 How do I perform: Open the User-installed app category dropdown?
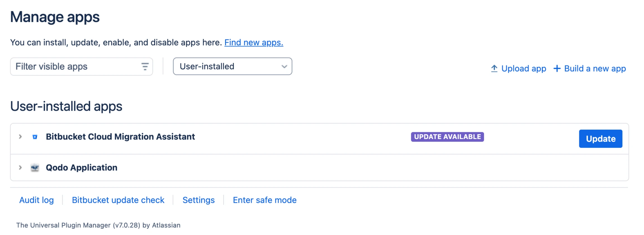[232, 67]
